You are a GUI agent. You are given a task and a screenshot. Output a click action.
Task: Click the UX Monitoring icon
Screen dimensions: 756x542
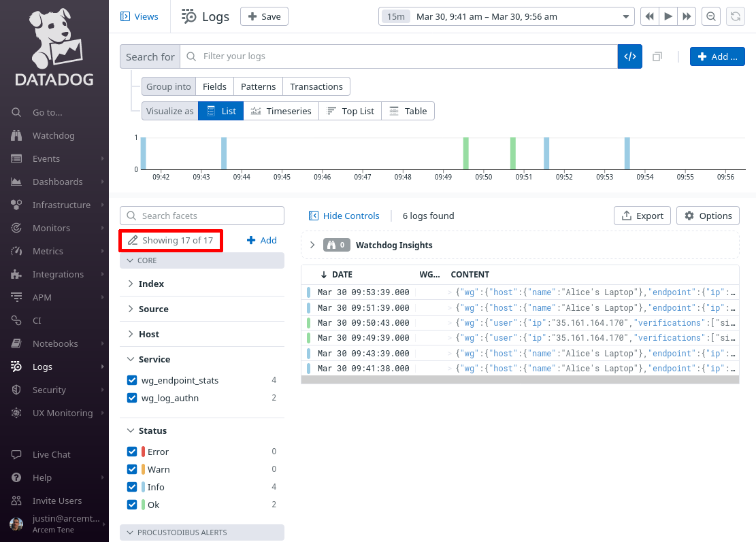[16, 413]
